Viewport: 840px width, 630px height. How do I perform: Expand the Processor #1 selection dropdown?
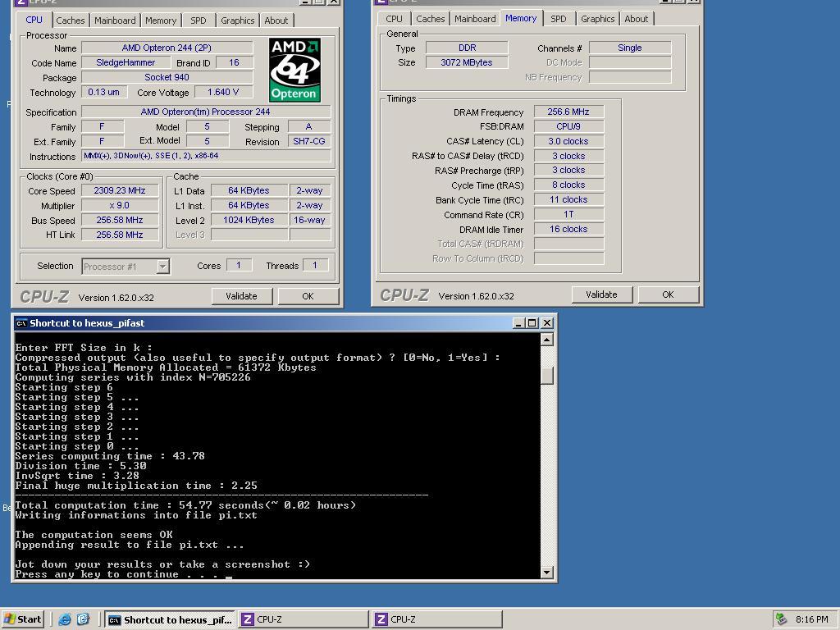(x=163, y=267)
